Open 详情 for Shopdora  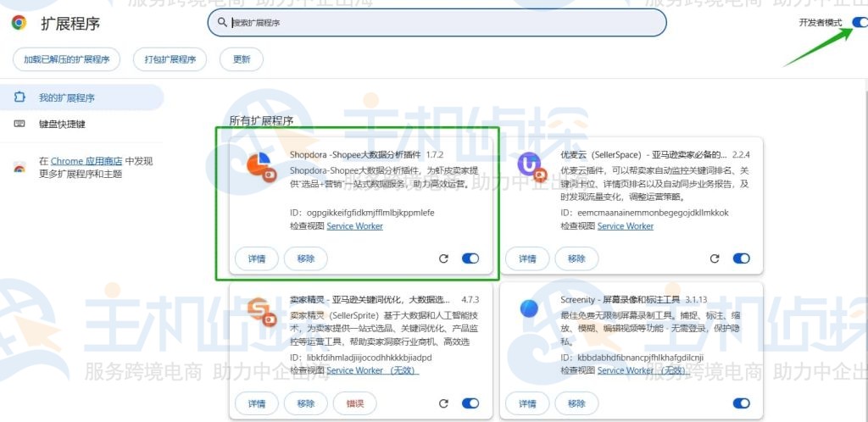[x=257, y=258]
